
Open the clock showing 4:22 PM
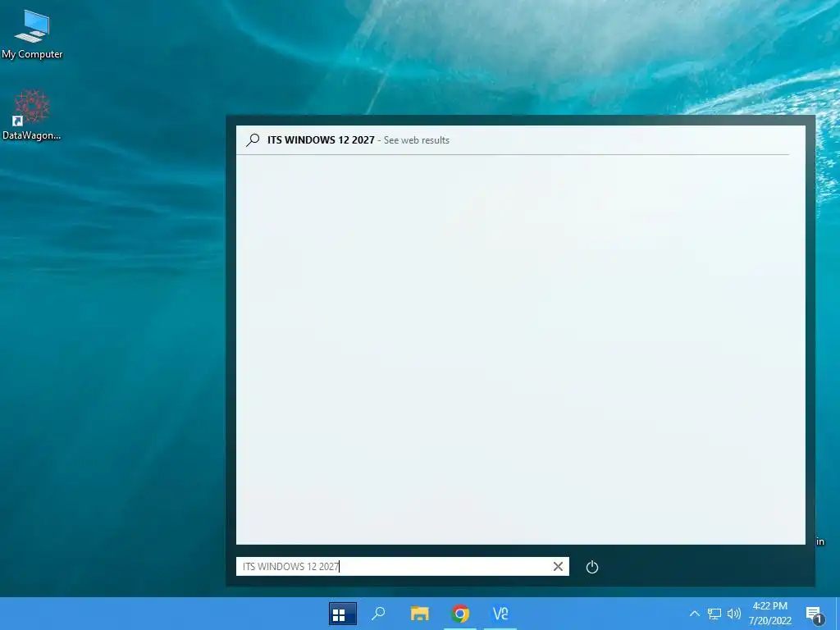click(769, 614)
